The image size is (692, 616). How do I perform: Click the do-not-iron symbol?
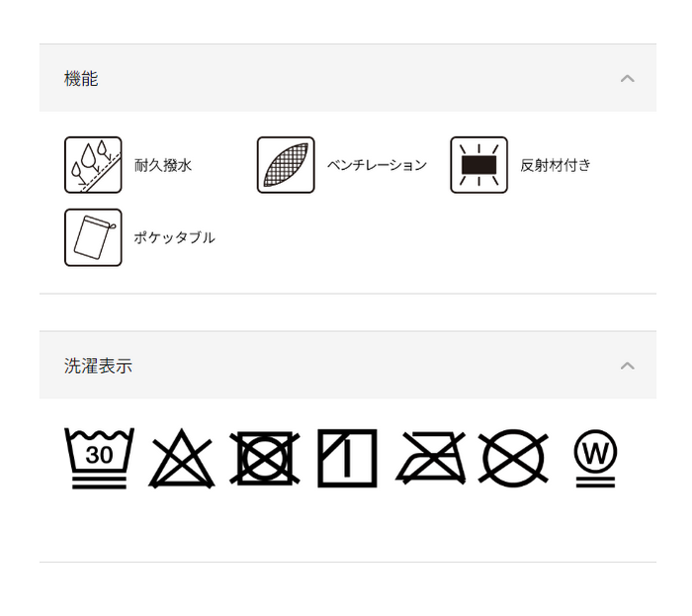[431, 458]
